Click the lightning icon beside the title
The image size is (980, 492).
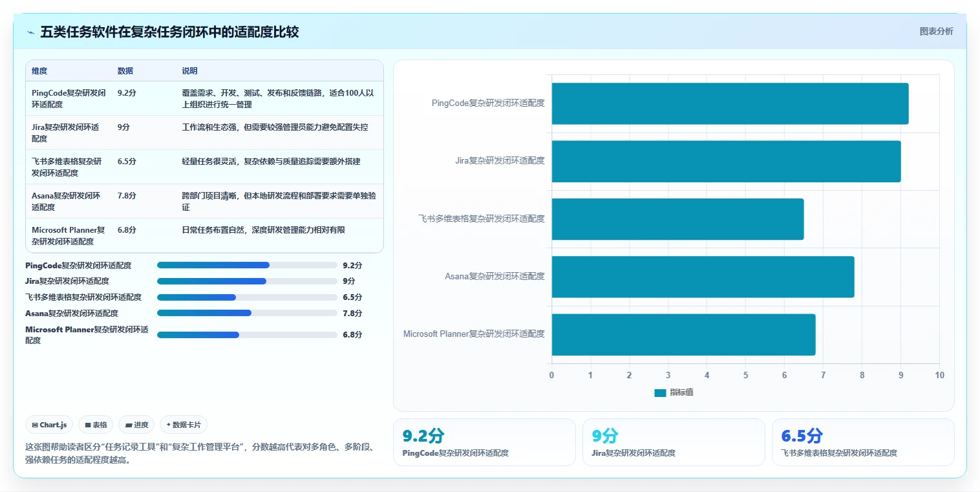click(31, 32)
